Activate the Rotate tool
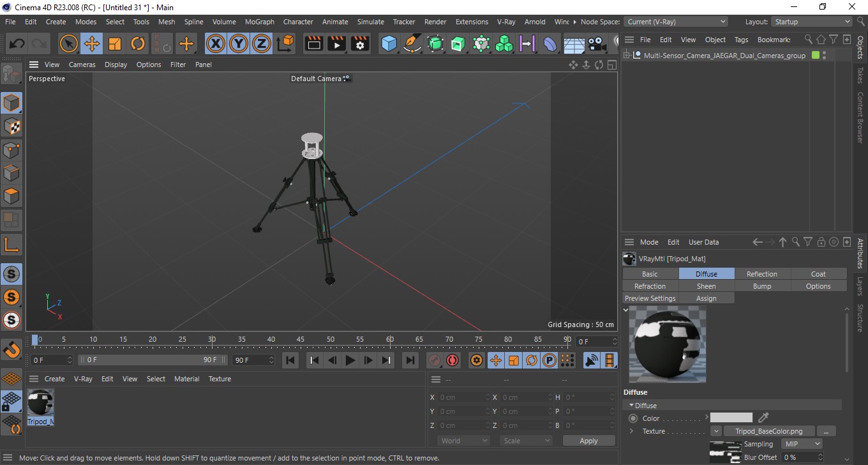Viewport: 868px width, 465px height. coord(138,44)
